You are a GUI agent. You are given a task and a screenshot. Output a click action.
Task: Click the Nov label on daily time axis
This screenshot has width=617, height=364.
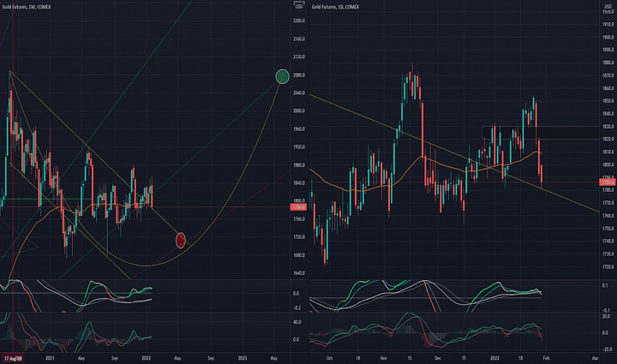tap(384, 358)
